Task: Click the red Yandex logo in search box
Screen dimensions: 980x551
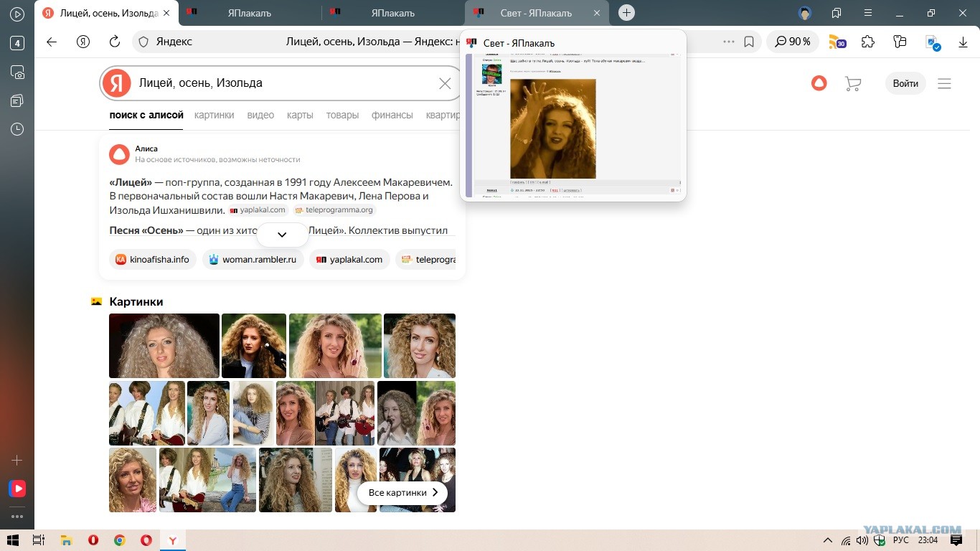Action: (116, 83)
